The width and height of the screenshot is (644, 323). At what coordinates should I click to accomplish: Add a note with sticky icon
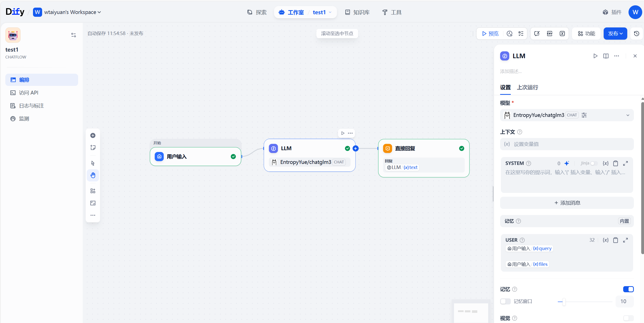click(x=93, y=148)
